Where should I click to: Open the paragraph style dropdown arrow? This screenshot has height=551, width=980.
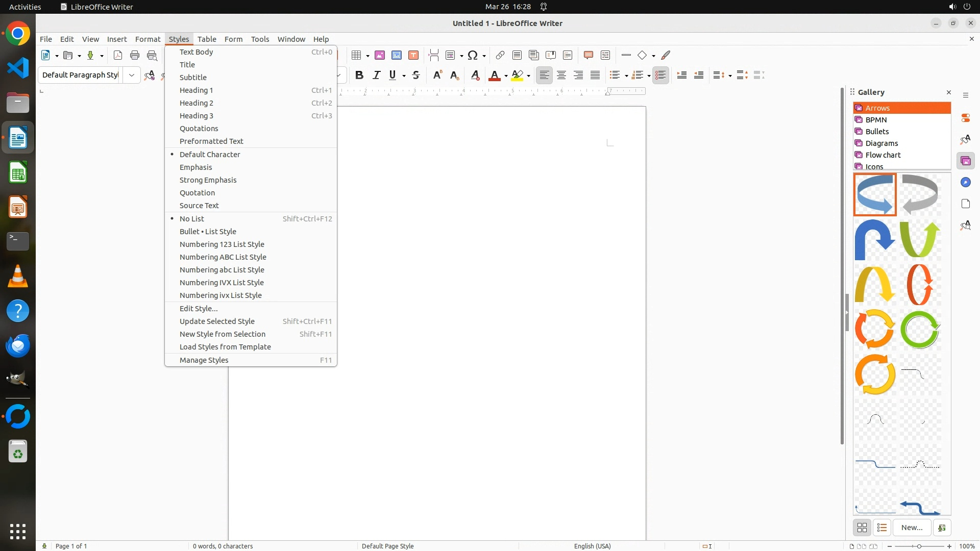(x=132, y=76)
